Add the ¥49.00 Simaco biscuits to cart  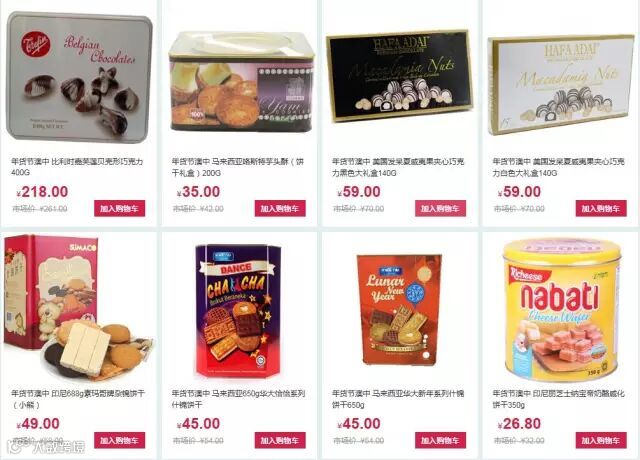[120, 440]
